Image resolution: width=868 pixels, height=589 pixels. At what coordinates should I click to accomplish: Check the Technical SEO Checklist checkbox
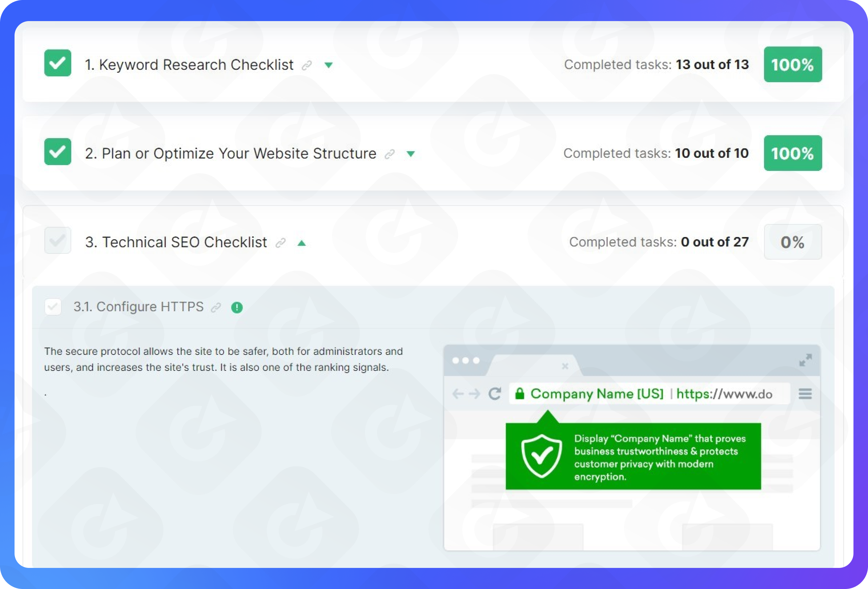point(57,241)
